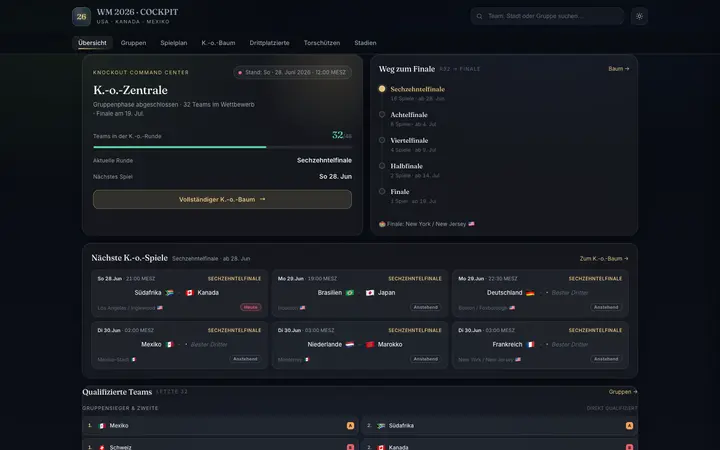Image resolution: width=720 pixels, height=450 pixels.
Task: Switch to the Torschützen tab
Action: pos(322,43)
